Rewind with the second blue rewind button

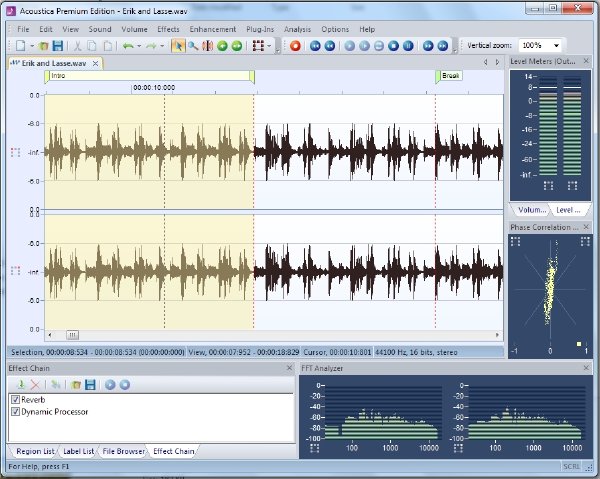(329, 46)
